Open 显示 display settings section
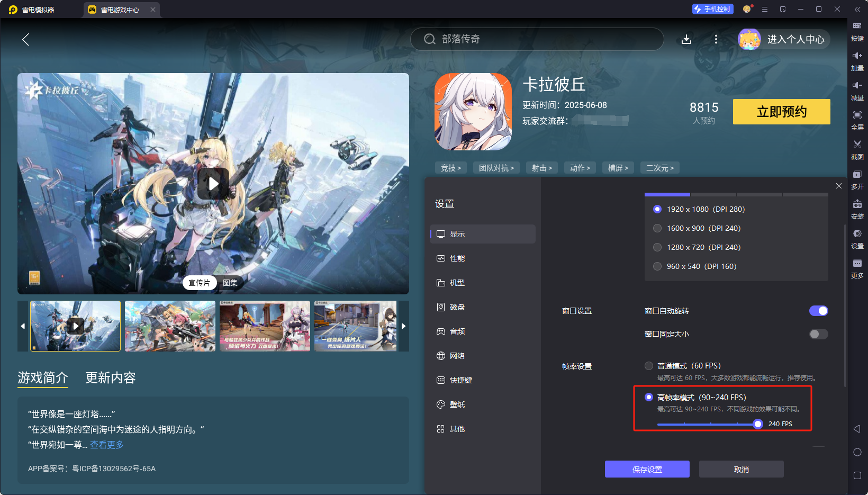Image resolution: width=868 pixels, height=495 pixels. pos(483,234)
